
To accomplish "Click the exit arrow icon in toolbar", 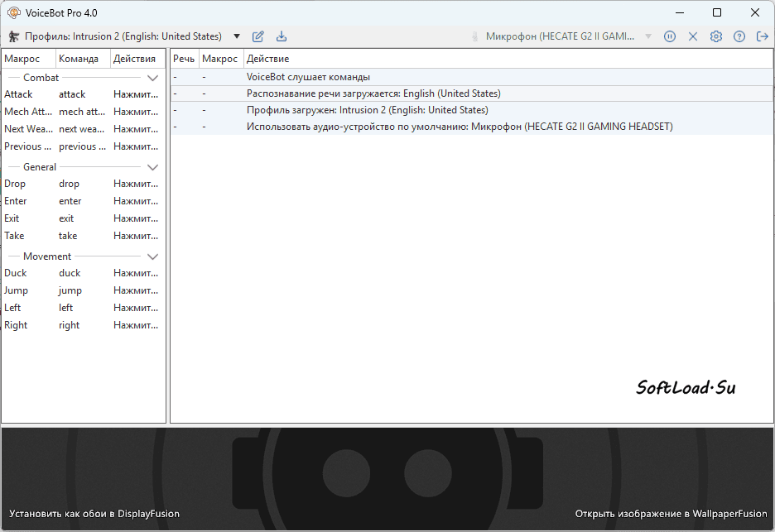I will 762,36.
